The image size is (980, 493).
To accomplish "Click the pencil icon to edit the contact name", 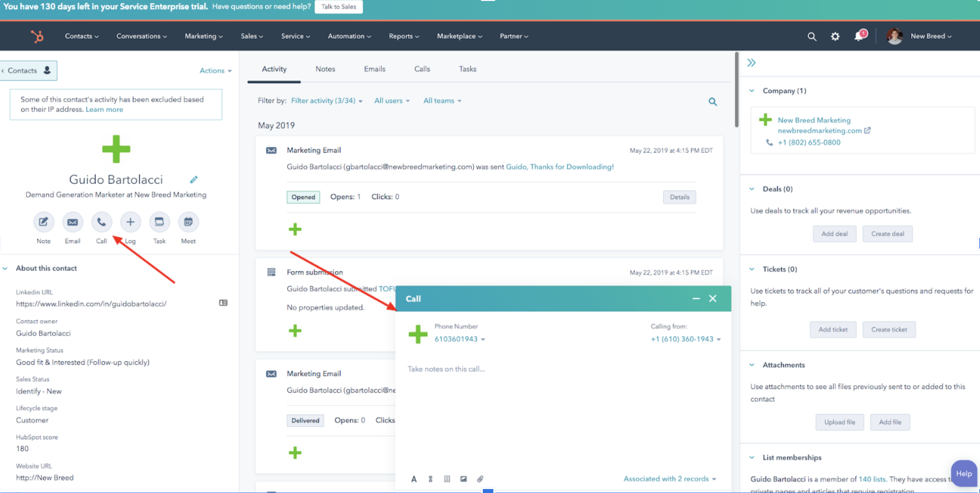I will tap(194, 179).
